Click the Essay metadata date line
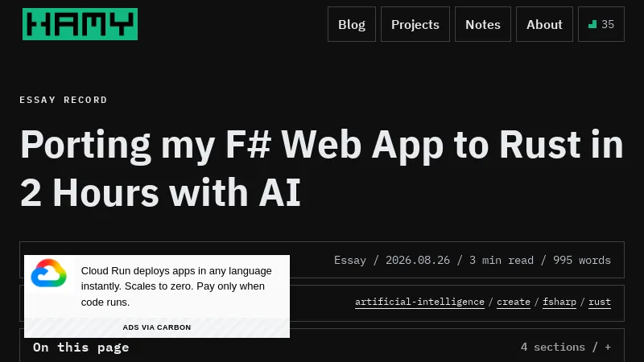644x362 pixels. click(473, 260)
